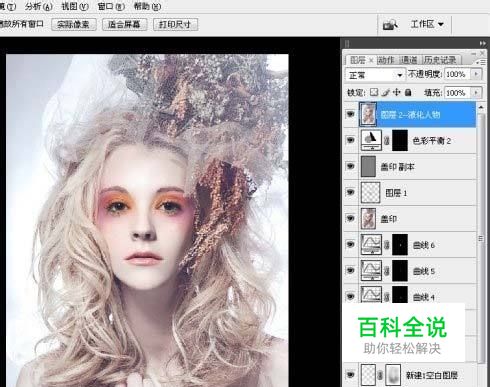Toggle visibility of 图层 1 layer
This screenshot has height=387, width=490.
[350, 192]
